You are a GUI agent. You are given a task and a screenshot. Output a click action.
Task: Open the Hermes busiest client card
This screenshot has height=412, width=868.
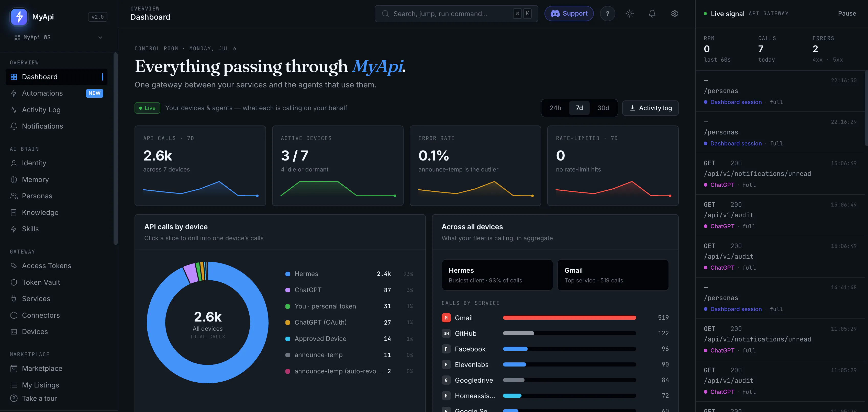pyautogui.click(x=497, y=275)
